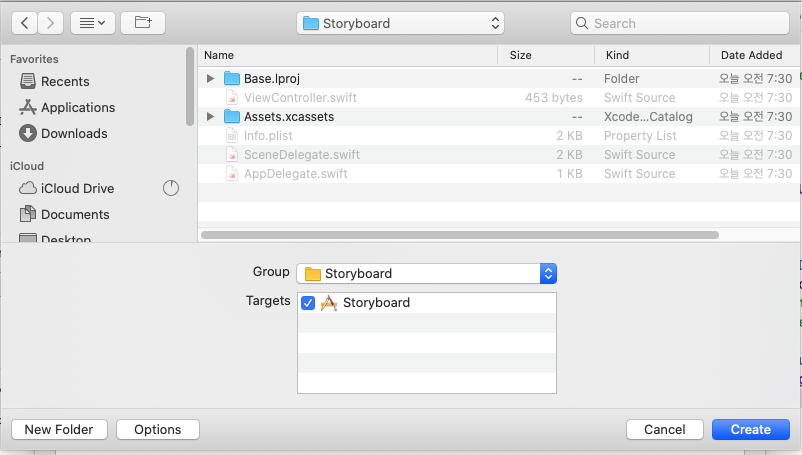Click the Search field

[680, 23]
